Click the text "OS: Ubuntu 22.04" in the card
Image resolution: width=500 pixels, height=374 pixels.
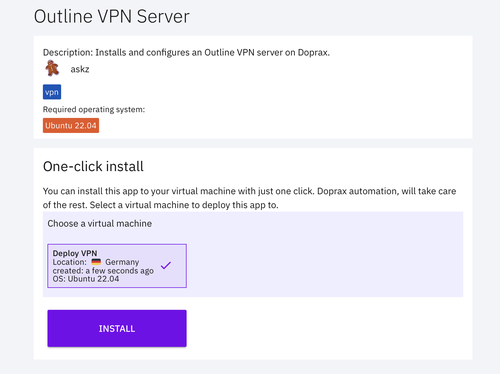click(x=86, y=279)
